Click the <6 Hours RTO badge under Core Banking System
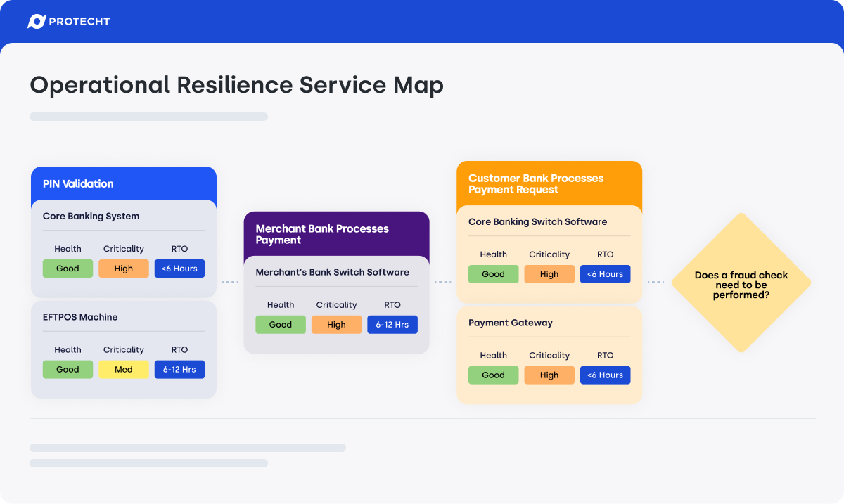844x504 pixels. (x=179, y=269)
